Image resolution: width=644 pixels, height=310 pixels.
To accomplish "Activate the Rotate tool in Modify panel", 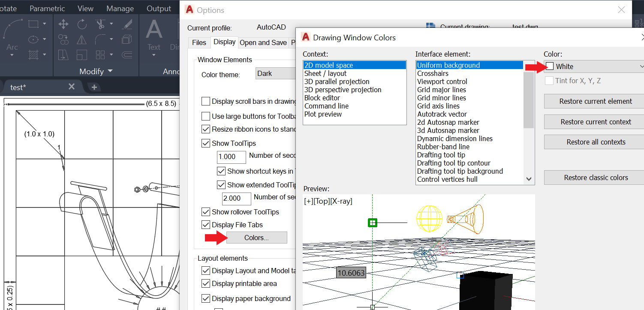I will point(82,24).
